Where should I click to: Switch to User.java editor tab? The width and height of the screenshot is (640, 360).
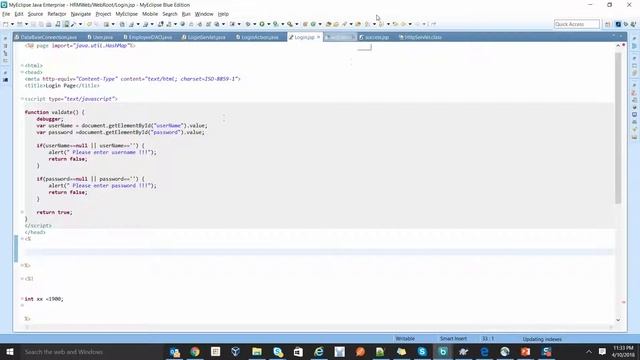pos(100,37)
